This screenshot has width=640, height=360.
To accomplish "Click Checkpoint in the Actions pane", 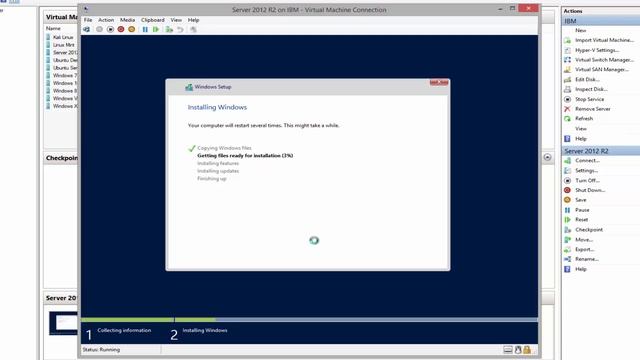I will pyautogui.click(x=589, y=230).
